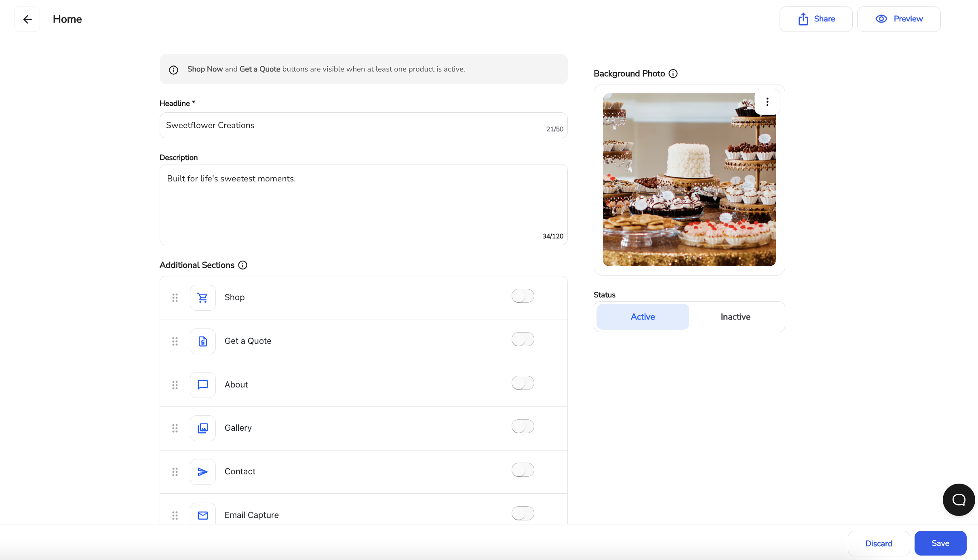Show info about Background Photo
This screenshot has height=560, width=978.
pos(673,74)
